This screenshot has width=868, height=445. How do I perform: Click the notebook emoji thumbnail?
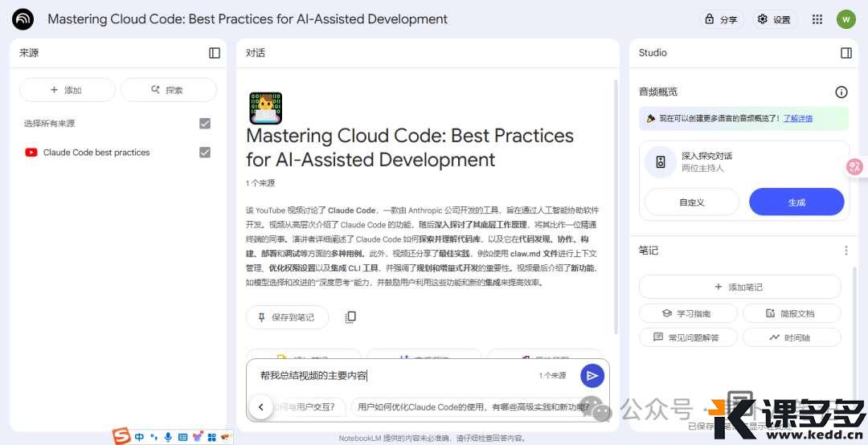(266, 108)
